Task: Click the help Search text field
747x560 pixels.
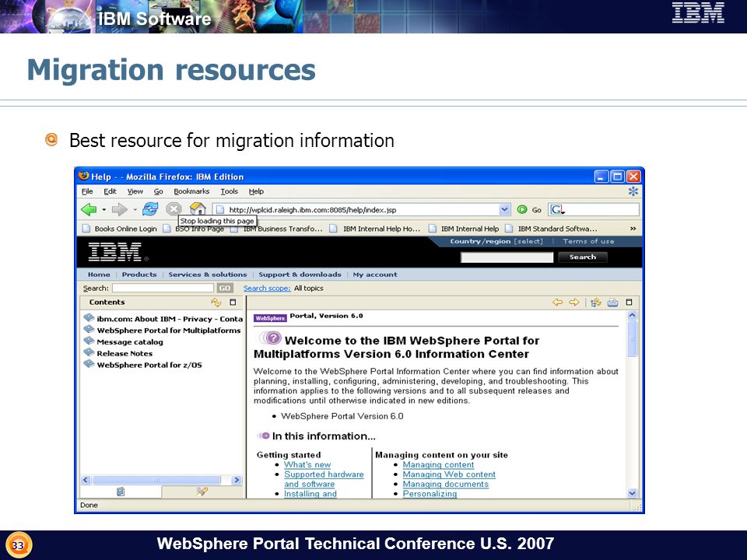Action: click(163, 288)
